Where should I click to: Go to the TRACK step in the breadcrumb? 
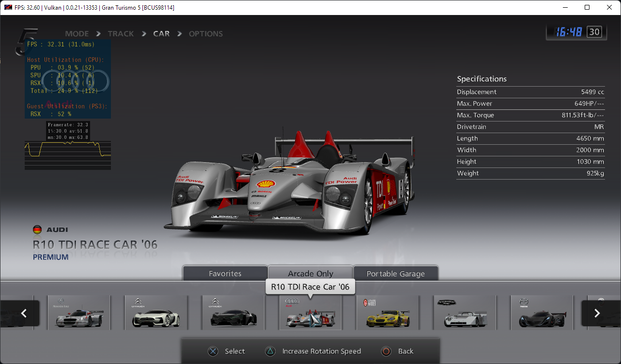coord(121,34)
